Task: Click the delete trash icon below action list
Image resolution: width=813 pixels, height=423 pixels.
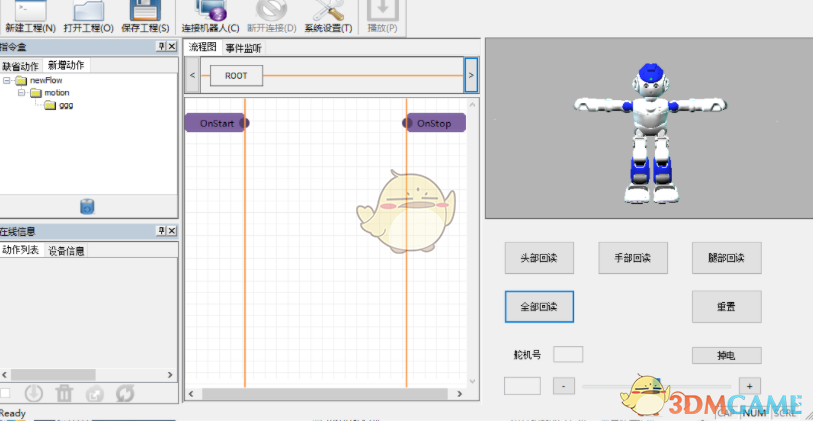Action: pyautogui.click(x=64, y=393)
